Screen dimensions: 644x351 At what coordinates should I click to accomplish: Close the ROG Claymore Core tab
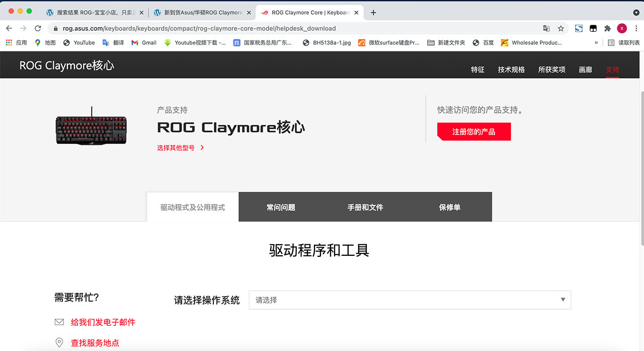pyautogui.click(x=357, y=13)
